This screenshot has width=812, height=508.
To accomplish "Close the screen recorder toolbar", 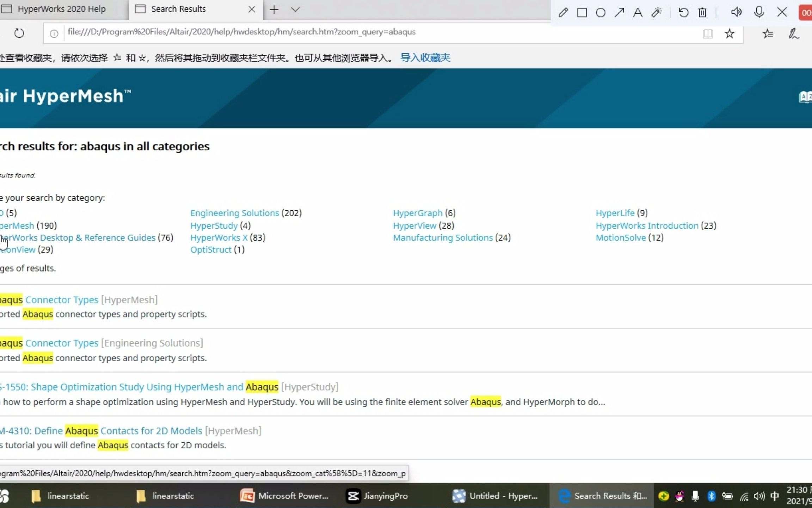I will coord(782,12).
